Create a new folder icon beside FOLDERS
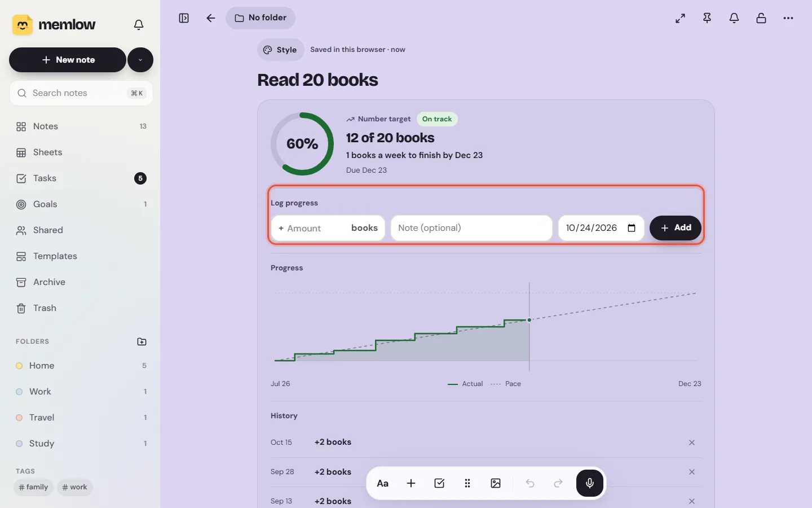The width and height of the screenshot is (812, 508). [x=142, y=341]
